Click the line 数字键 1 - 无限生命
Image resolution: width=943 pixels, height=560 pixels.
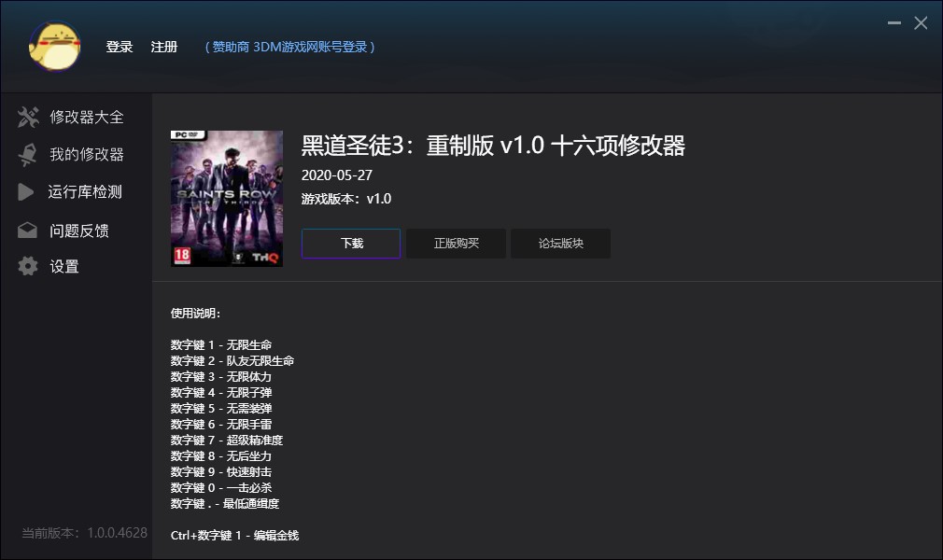[221, 345]
